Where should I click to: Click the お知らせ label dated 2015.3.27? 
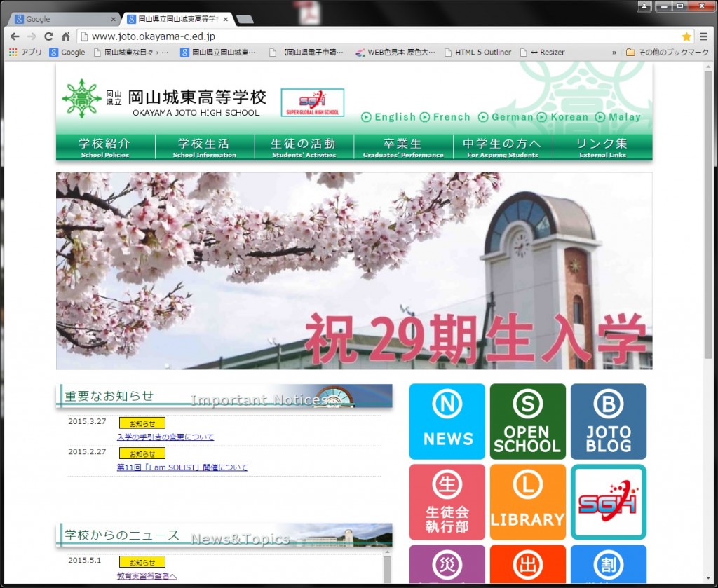(x=142, y=423)
